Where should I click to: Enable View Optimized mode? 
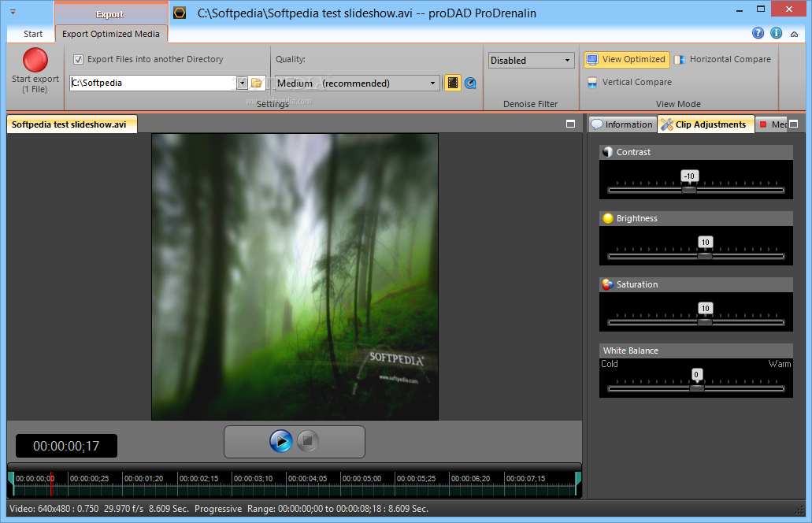pyautogui.click(x=627, y=60)
